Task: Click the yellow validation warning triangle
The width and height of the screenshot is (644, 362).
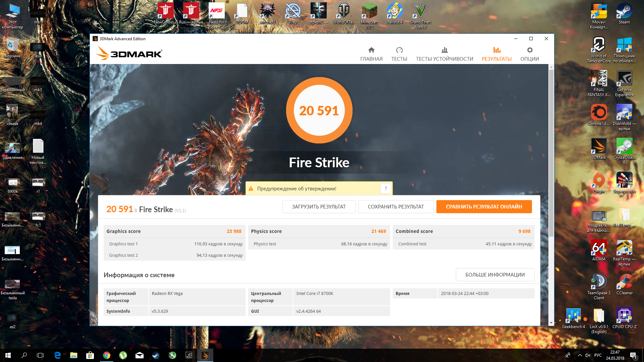Action: tap(251, 189)
